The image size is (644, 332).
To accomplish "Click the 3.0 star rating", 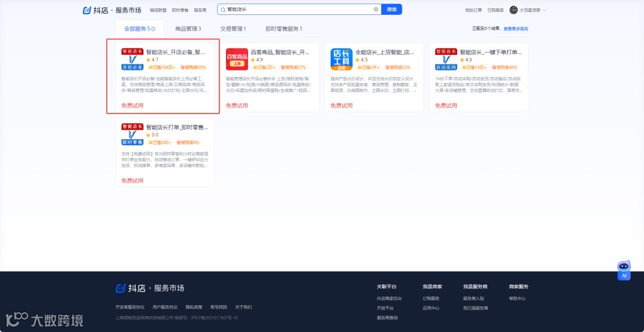I will point(153,135).
